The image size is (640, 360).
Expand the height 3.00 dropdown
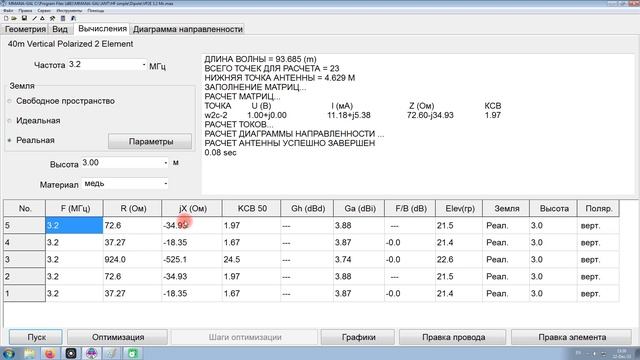[x=165, y=162]
